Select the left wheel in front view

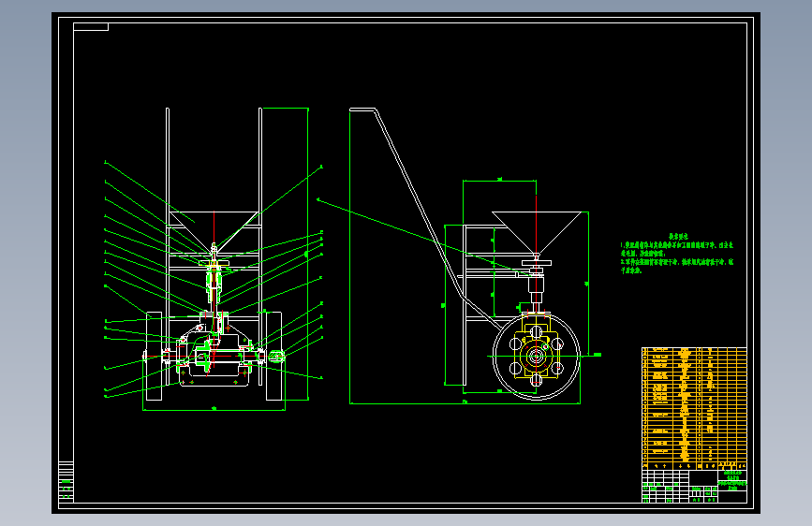155,357
